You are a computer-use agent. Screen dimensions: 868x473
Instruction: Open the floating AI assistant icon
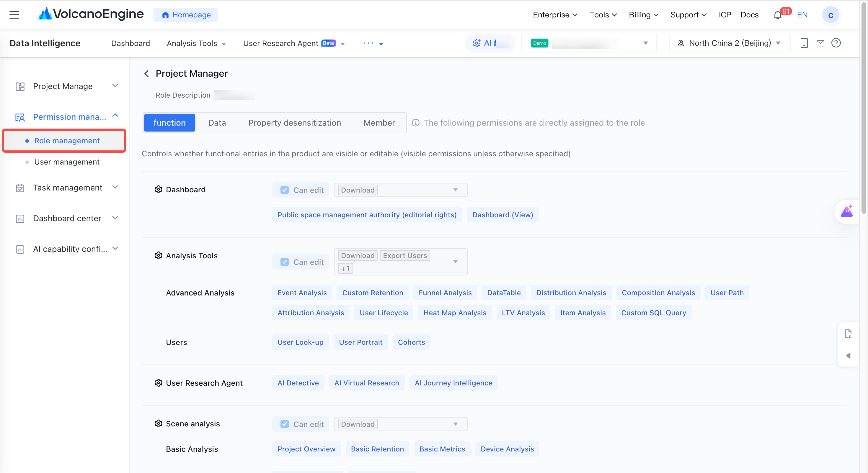pos(847,212)
